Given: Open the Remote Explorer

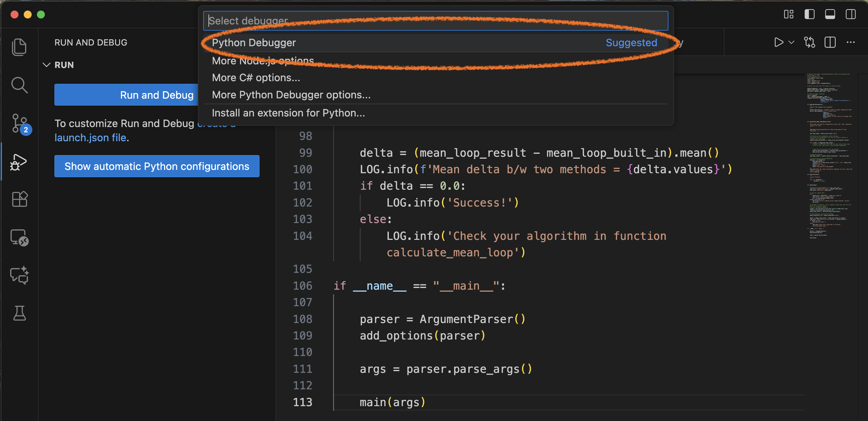Looking at the screenshot, I should (x=19, y=238).
